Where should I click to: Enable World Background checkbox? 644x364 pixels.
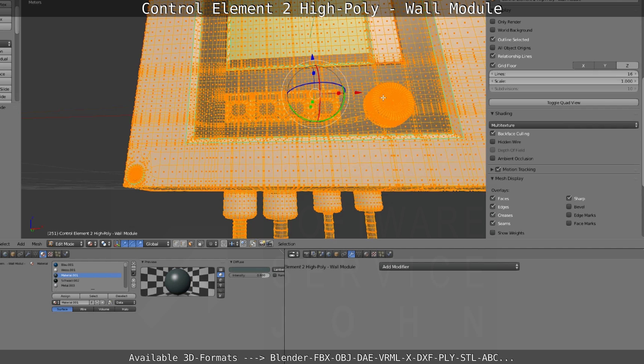click(x=493, y=30)
